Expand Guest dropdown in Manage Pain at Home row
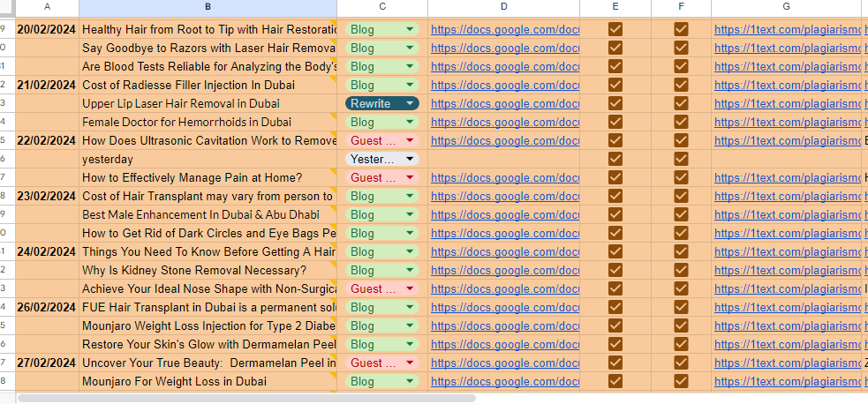Image resolution: width=868 pixels, height=404 pixels. pyautogui.click(x=410, y=177)
